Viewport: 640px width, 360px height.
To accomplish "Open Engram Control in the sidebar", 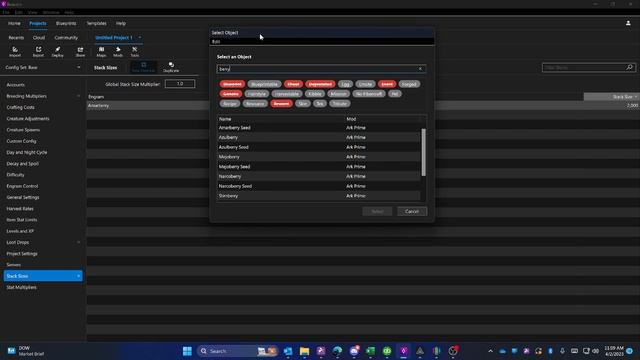I will tap(22, 186).
